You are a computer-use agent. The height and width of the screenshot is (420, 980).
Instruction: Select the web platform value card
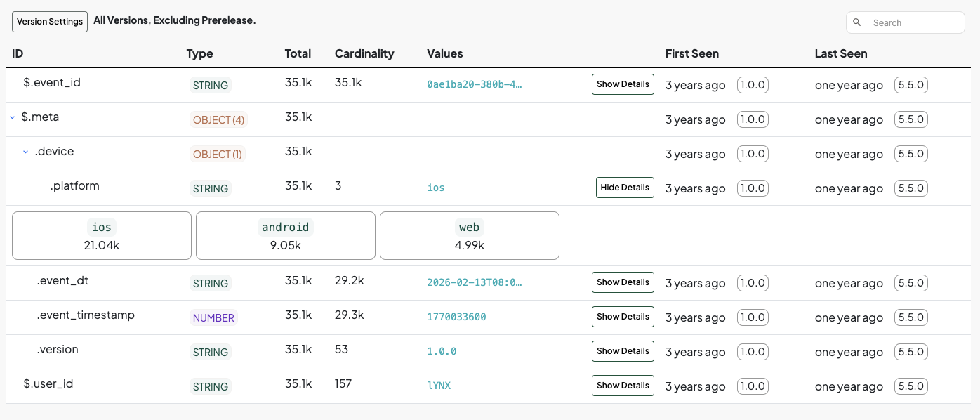point(469,235)
